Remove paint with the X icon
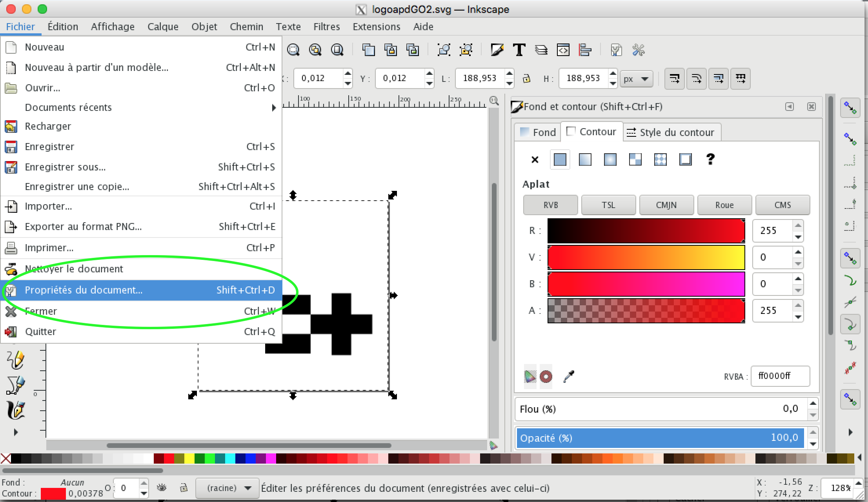The image size is (868, 502). [x=535, y=159]
